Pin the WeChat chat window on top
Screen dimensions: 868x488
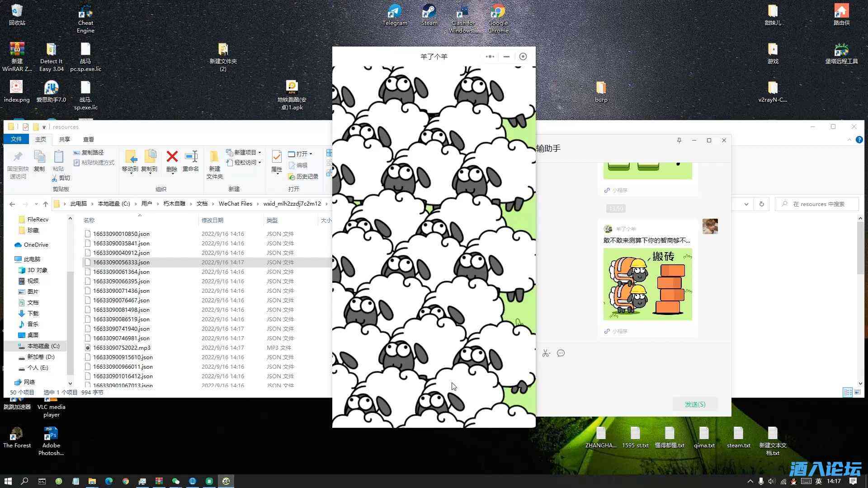[679, 141]
